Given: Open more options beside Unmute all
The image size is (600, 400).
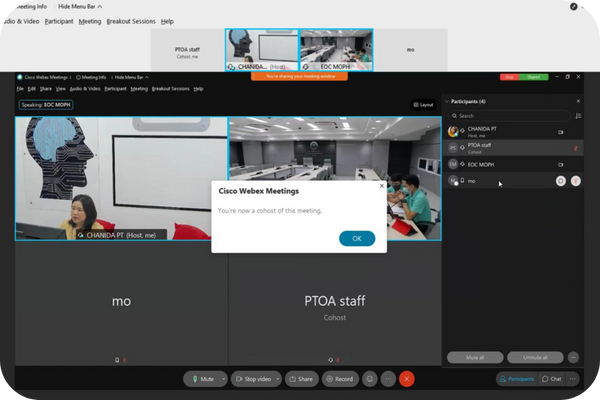Looking at the screenshot, I should pyautogui.click(x=573, y=358).
